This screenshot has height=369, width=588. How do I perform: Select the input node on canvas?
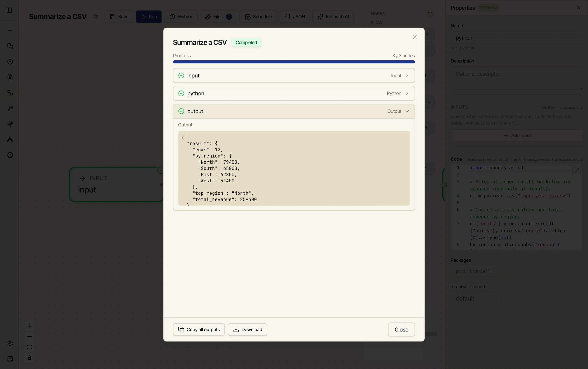[116, 184]
